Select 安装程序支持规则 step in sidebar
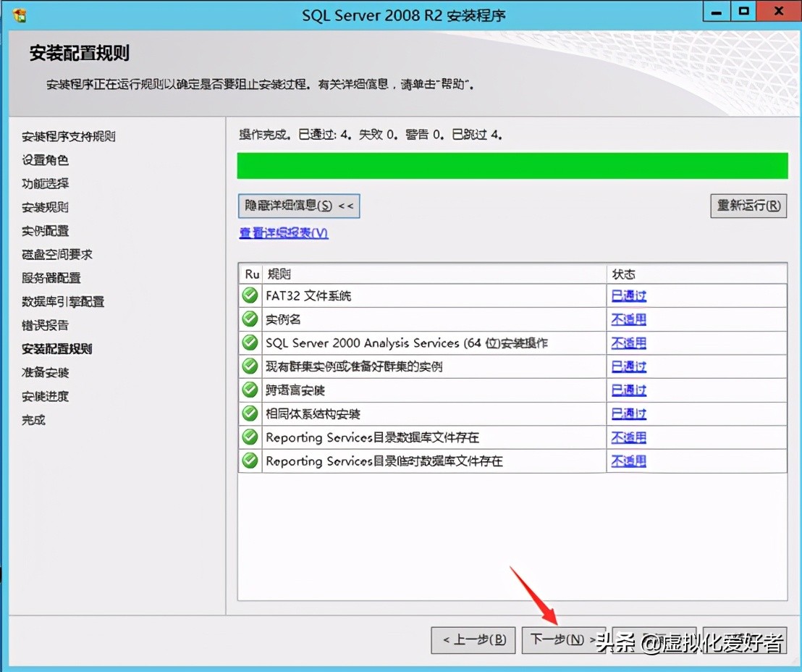This screenshot has height=672, width=802. (x=69, y=137)
